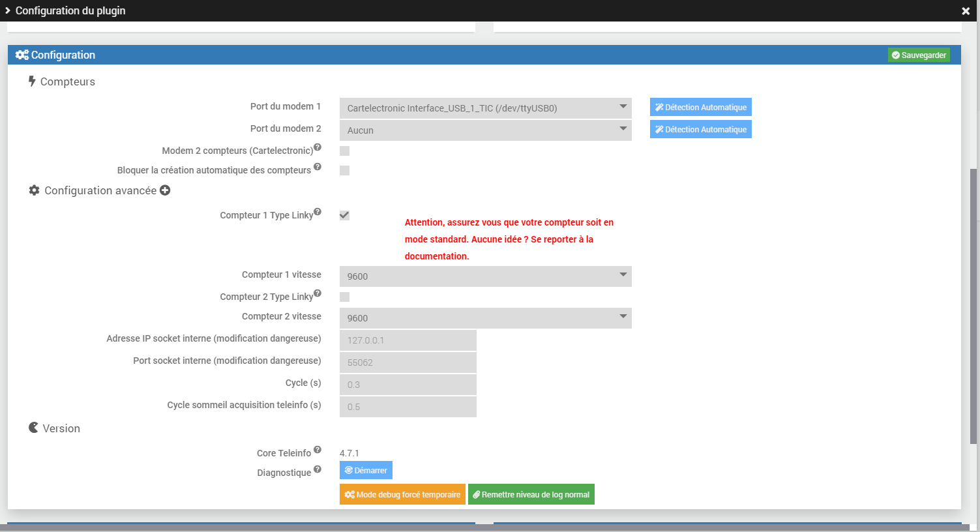This screenshot has height=532, width=980.
Task: Click the gears icon in the Configuration header
Action: [22, 55]
